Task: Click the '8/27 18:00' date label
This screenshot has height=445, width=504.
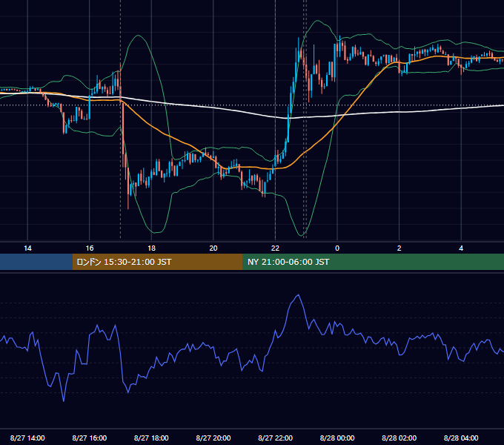Action: (x=151, y=438)
